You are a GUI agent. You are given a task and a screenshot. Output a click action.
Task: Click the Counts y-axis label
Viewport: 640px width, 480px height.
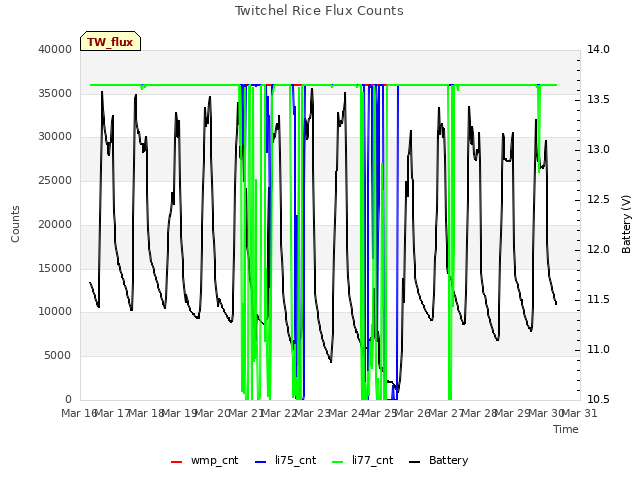(x=15, y=224)
